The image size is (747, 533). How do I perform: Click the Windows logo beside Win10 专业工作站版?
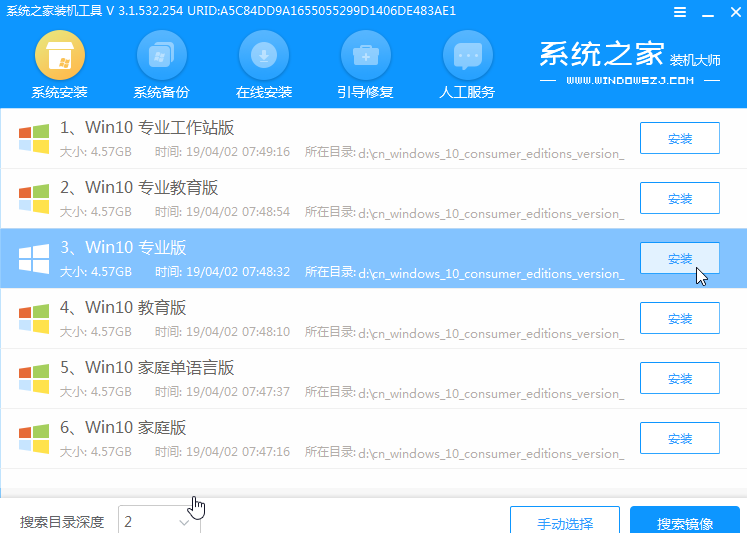[34, 139]
